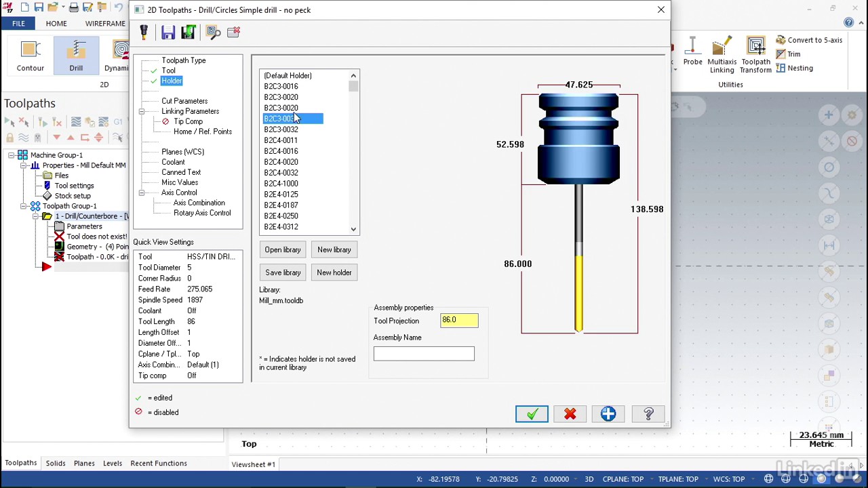Select the (Default Holder) list entry

[x=288, y=75]
